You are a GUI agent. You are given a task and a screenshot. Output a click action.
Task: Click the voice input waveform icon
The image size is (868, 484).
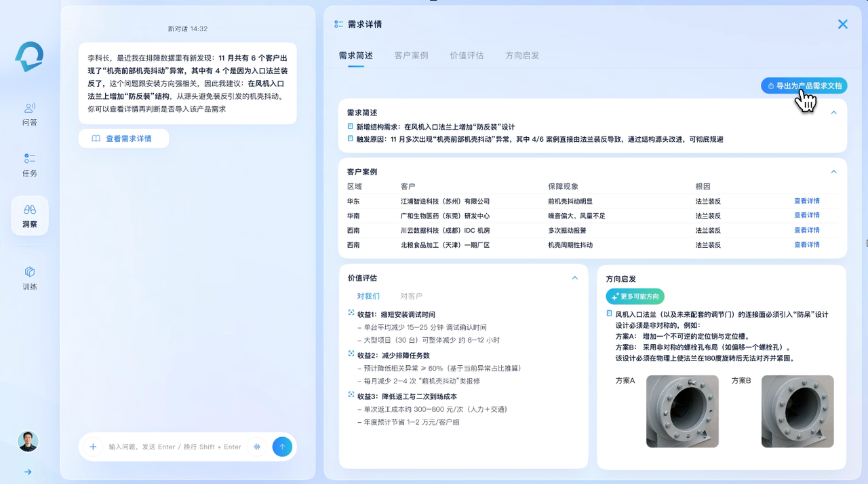tap(257, 447)
